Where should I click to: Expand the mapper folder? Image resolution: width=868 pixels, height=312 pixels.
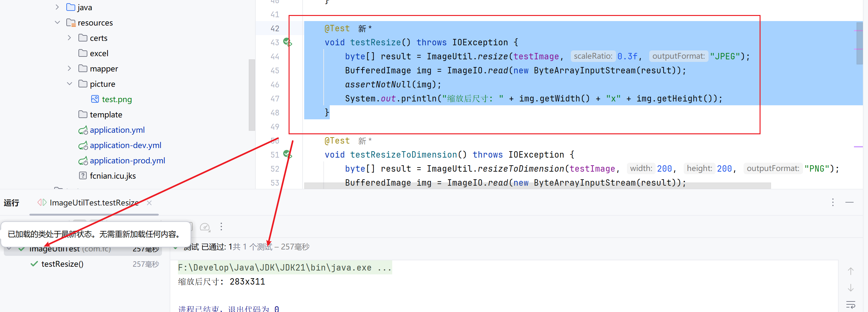coord(69,68)
